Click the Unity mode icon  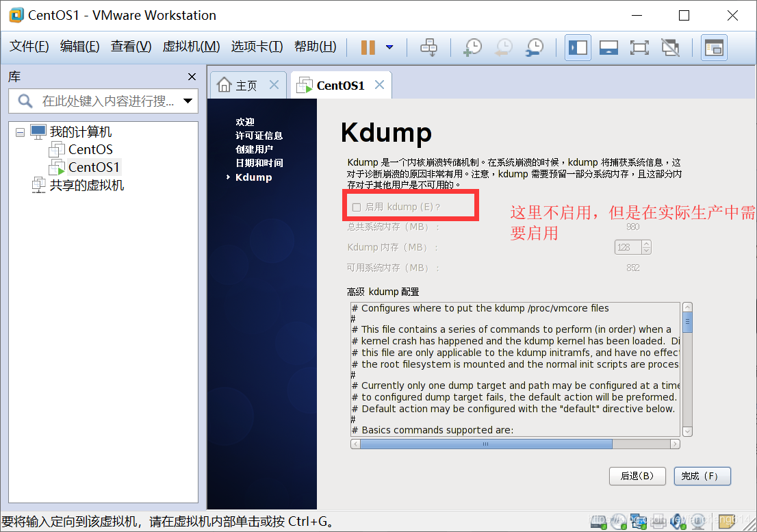(670, 47)
